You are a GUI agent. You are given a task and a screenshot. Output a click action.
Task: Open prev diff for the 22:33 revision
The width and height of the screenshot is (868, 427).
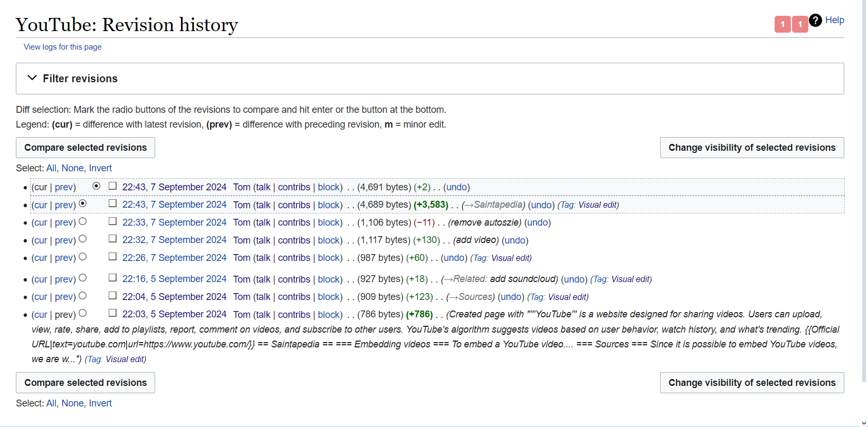[x=65, y=222]
